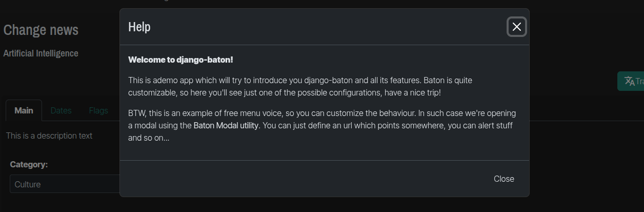Click the Translate icon button
644x212 pixels.
tap(631, 81)
